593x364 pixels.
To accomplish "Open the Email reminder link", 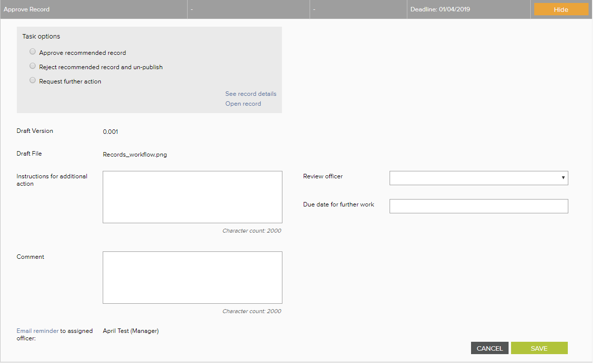I will 38,331.
